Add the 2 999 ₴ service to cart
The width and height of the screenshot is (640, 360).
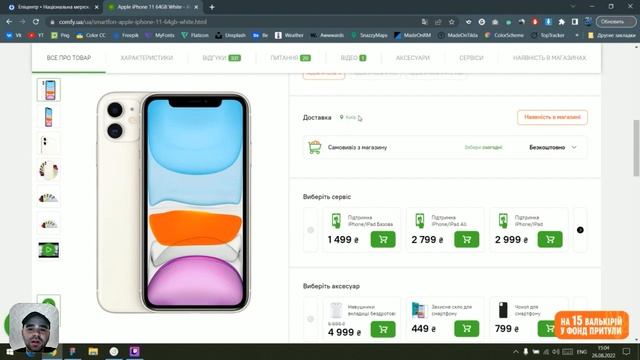[550, 240]
